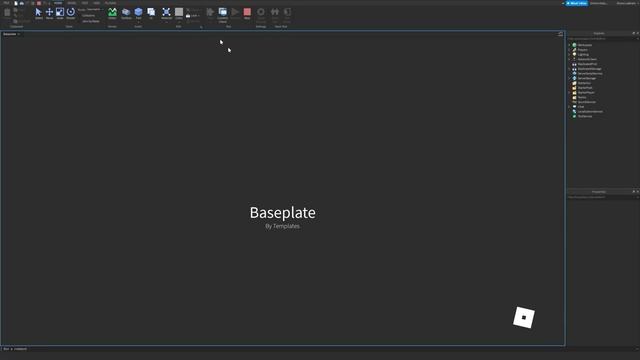Click the Paste clipboard icon

coord(7,13)
